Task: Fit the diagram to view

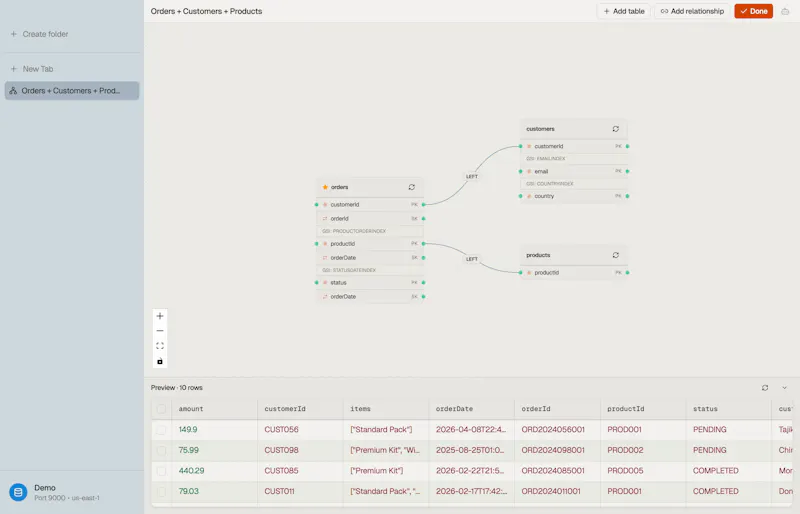Action: coord(160,346)
